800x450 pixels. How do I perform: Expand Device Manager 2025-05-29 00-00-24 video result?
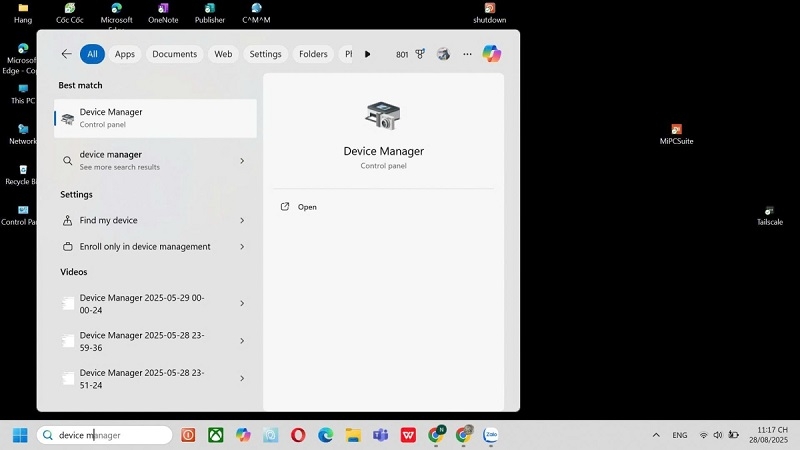click(242, 303)
